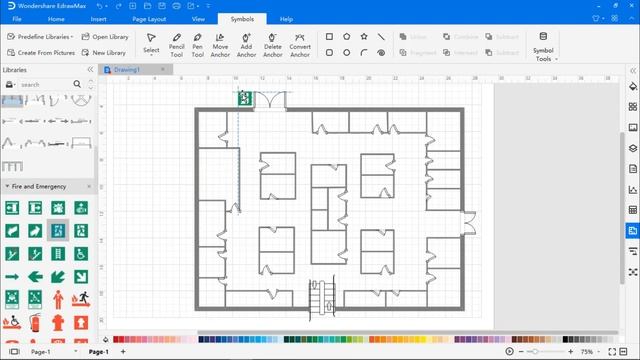Viewport: 640px width, 360px height.
Task: Close the Drawing1 document tab
Action: point(163,69)
